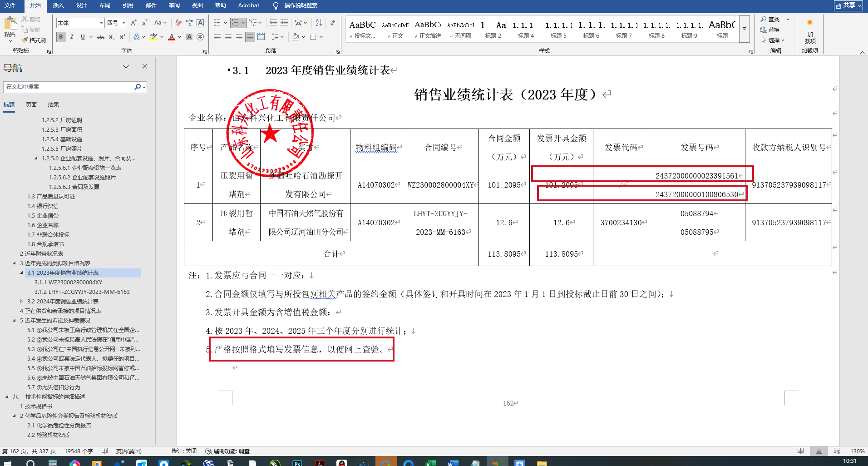Insert enclosed character (带圈字符)
This screenshot has width=868, height=466.
tap(200, 37)
